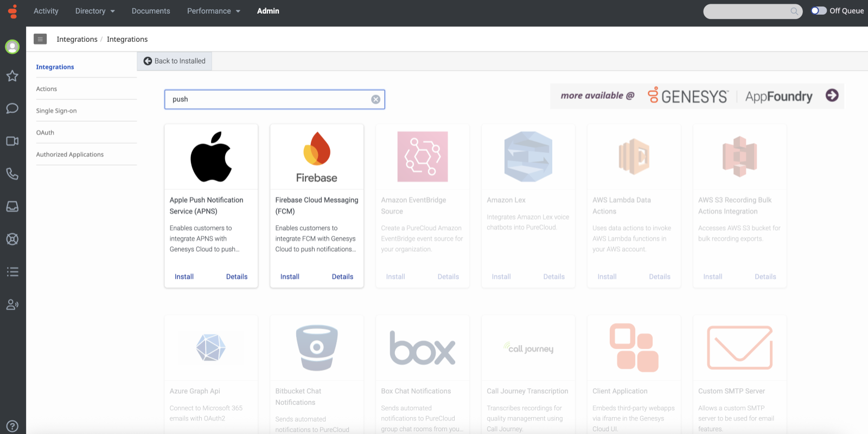Open the favorites star icon in sidebar
The height and width of the screenshot is (434, 868).
12,76
